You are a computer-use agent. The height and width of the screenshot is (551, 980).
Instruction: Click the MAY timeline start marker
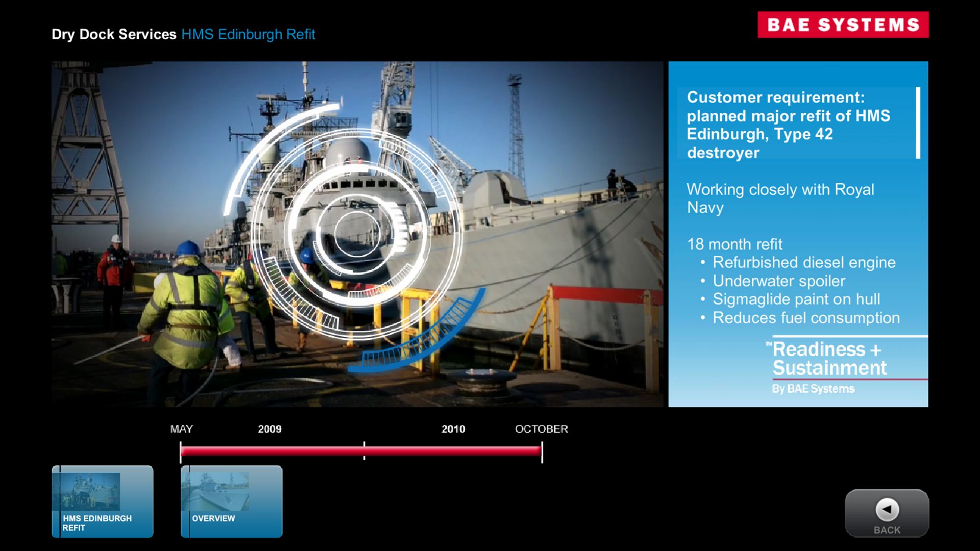[181, 452]
